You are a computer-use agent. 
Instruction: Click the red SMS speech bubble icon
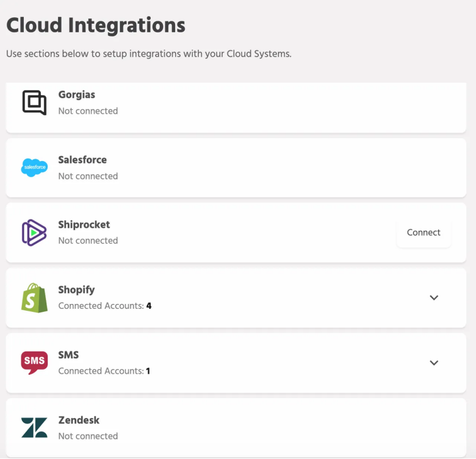(34, 363)
